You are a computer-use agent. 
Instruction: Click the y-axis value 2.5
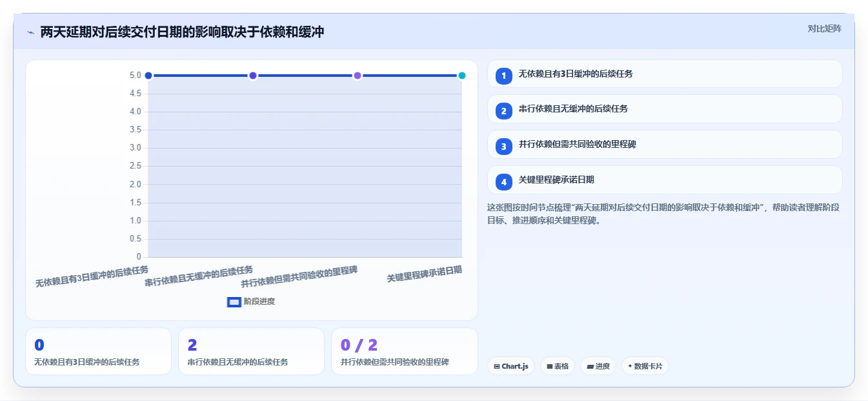tap(135, 166)
